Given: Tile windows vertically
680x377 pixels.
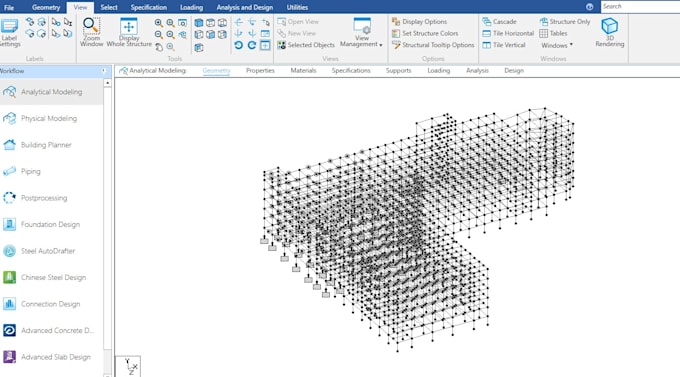Looking at the screenshot, I should click(503, 45).
